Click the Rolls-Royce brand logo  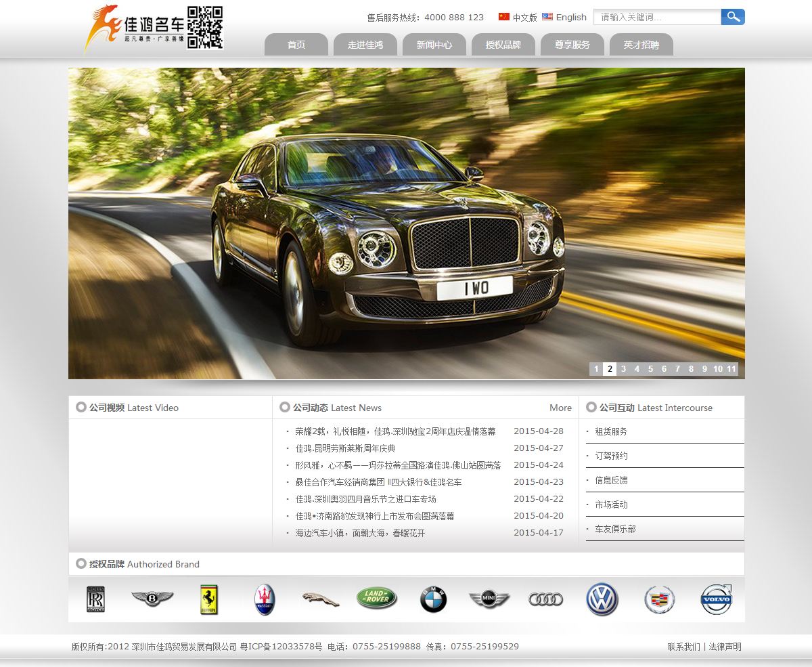[95, 599]
